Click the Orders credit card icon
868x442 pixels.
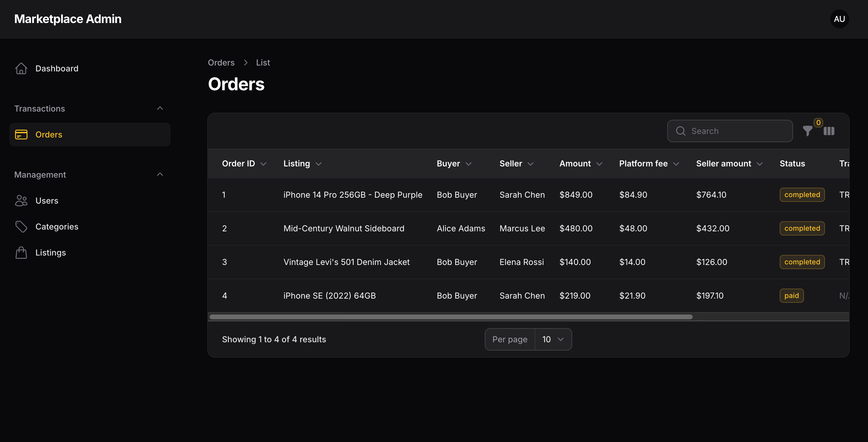[21, 135]
